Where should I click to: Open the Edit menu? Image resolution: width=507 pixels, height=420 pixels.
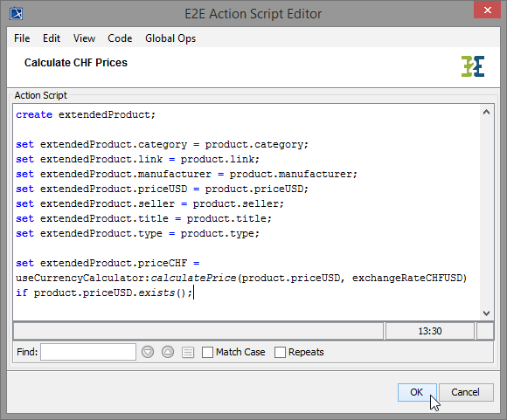click(52, 38)
